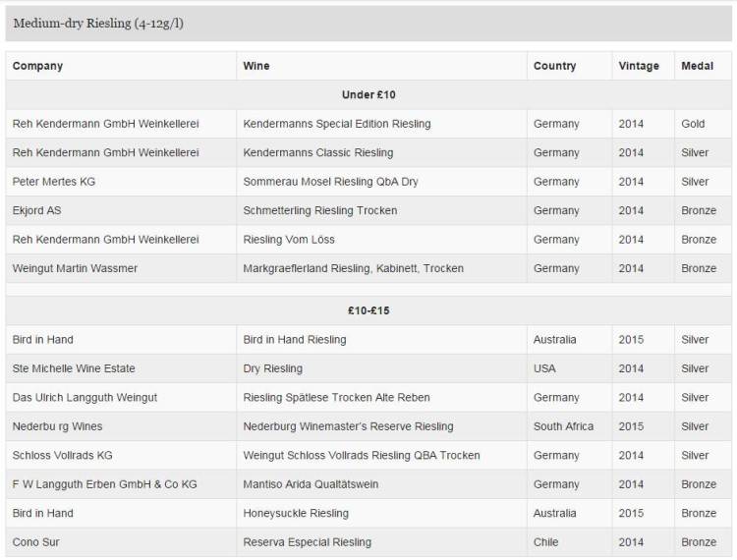Viewport: 737px width, 560px height.
Task: Select the Gold medal cell
Action: click(693, 124)
